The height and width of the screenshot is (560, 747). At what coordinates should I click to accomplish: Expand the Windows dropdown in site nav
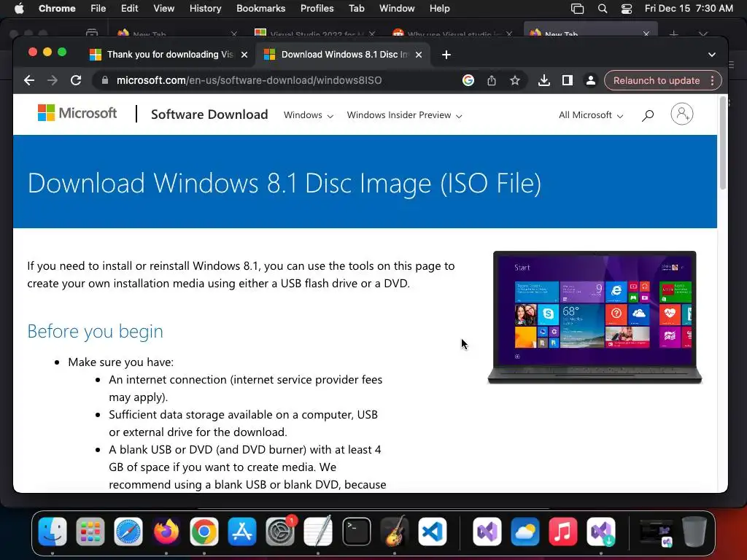(309, 115)
